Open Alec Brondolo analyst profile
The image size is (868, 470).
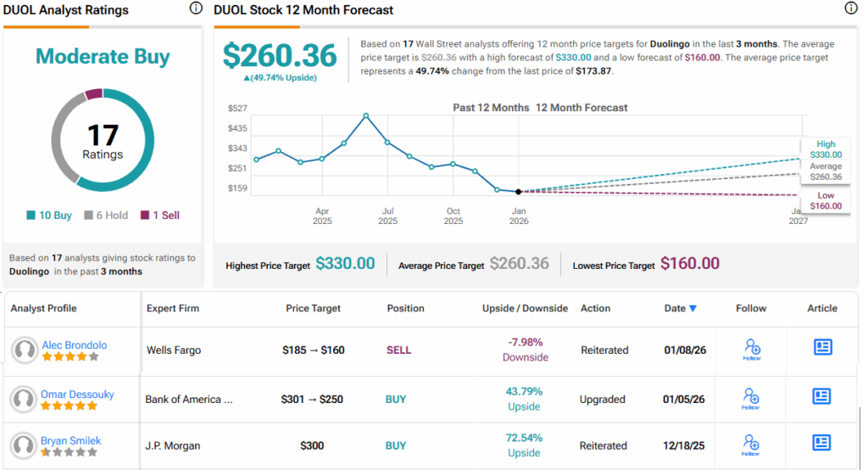pos(75,345)
